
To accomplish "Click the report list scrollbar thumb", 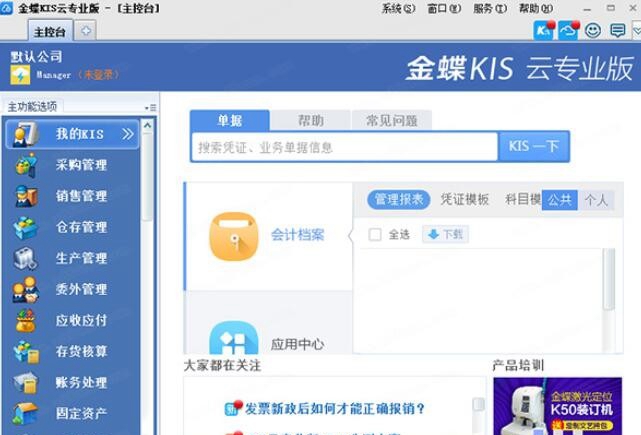I will tap(609, 279).
